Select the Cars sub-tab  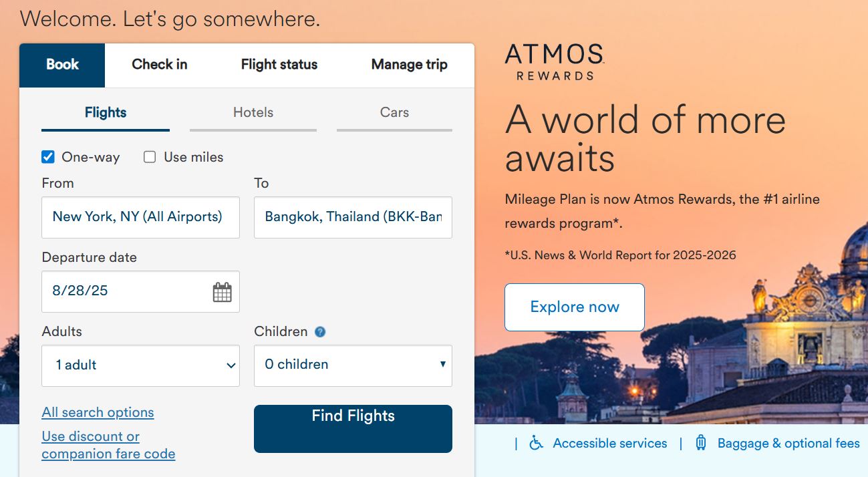tap(394, 113)
